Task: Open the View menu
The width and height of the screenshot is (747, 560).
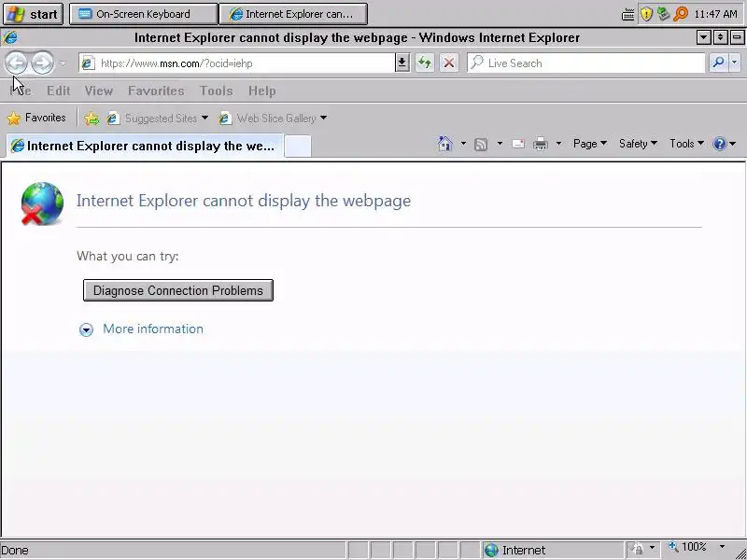Action: click(x=99, y=91)
